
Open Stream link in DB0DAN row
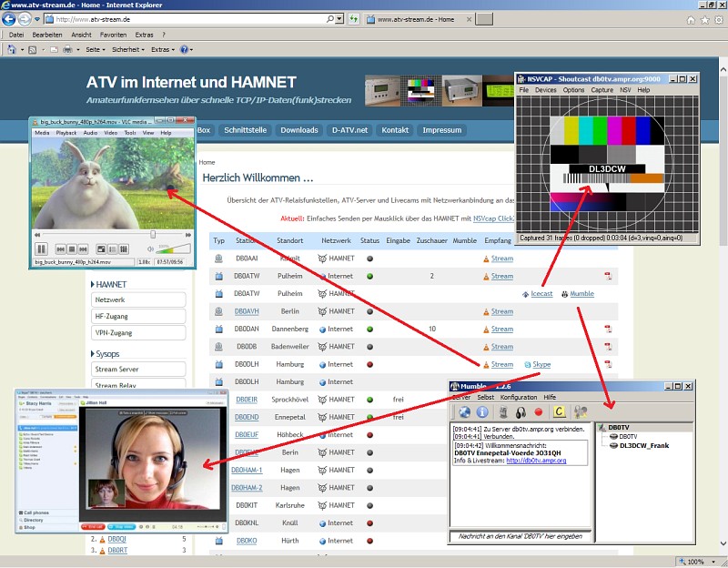(502, 329)
